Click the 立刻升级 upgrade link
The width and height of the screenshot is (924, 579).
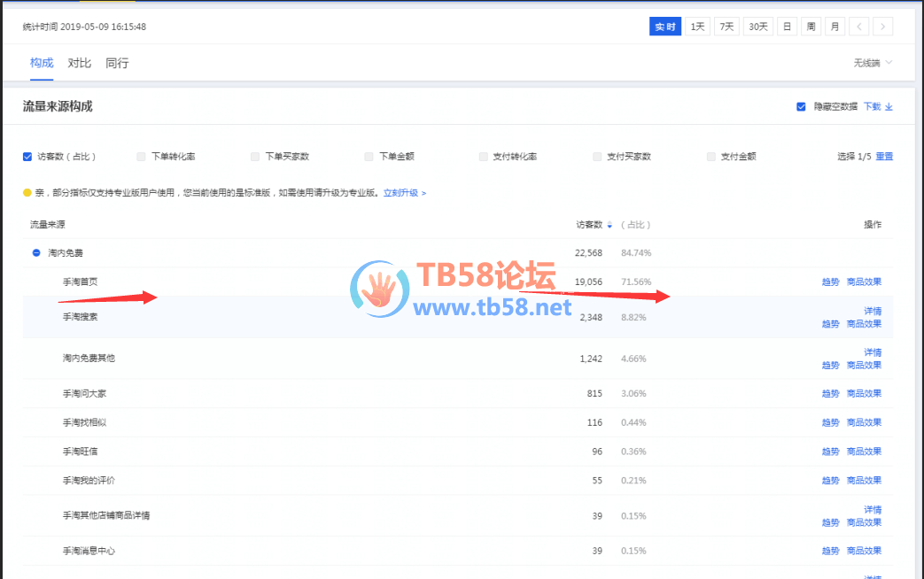[x=404, y=192]
